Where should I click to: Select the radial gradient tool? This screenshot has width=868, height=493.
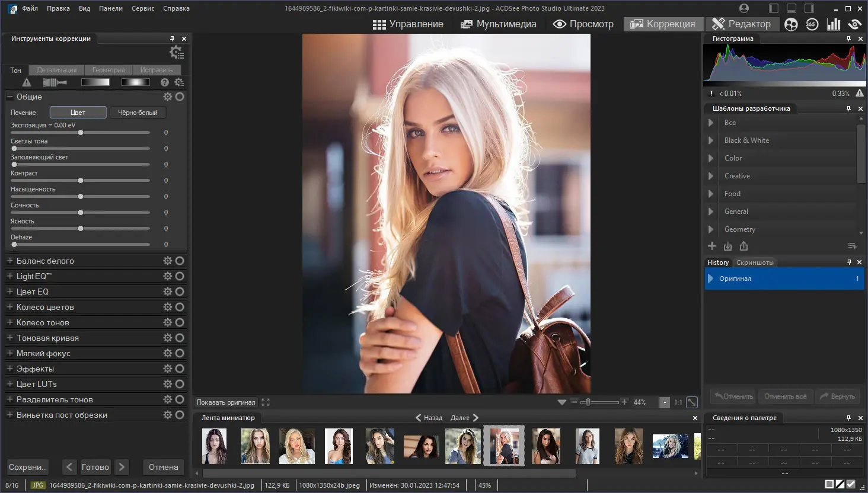point(135,82)
